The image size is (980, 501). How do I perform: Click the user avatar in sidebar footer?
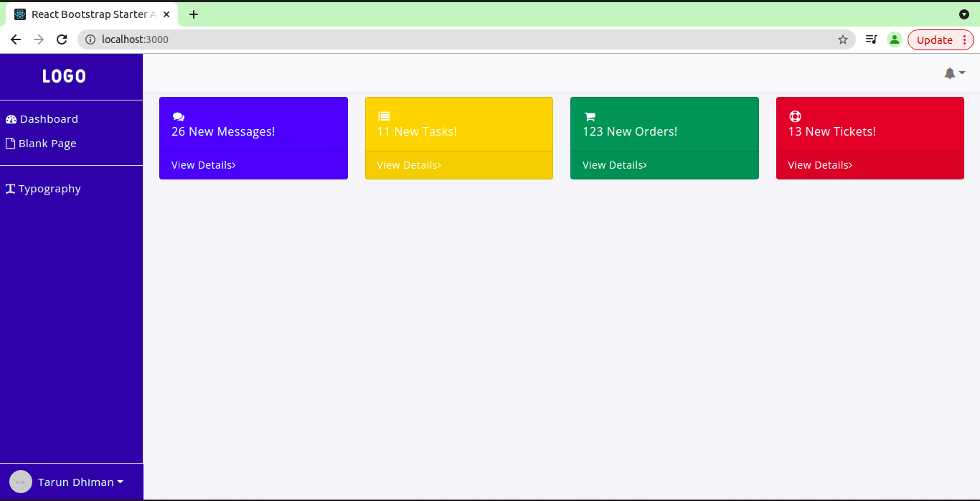(x=21, y=482)
